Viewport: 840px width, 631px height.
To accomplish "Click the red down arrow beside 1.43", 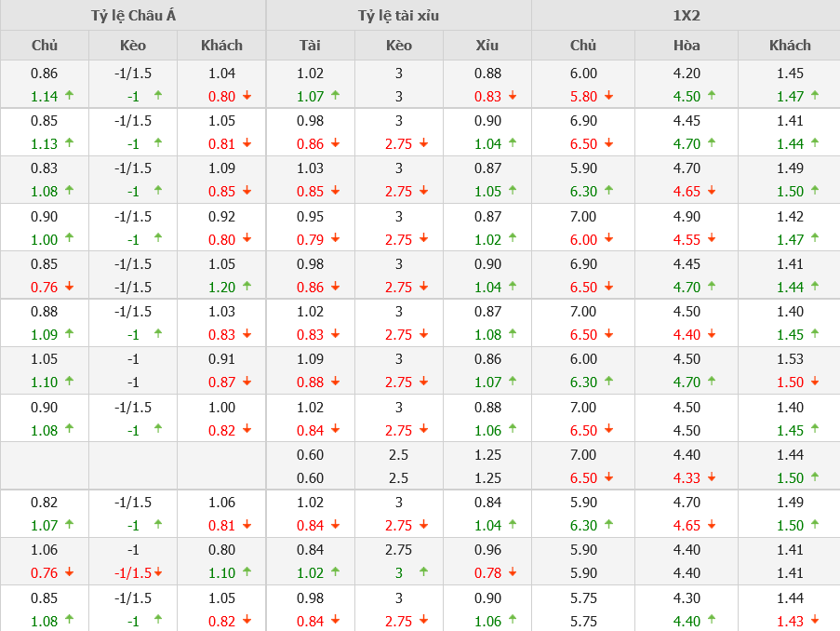I will click(x=815, y=620).
